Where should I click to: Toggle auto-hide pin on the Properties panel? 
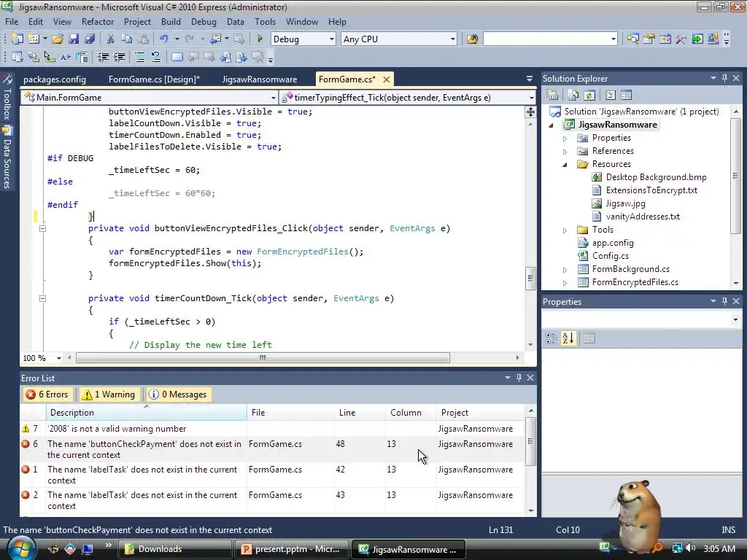(x=724, y=301)
